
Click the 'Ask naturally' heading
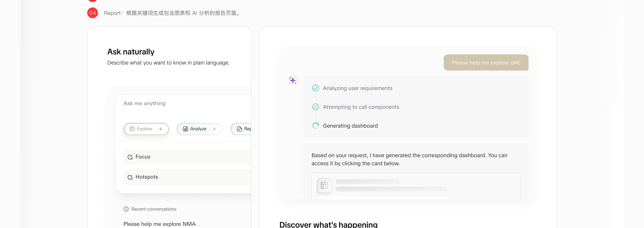pyautogui.click(x=131, y=52)
